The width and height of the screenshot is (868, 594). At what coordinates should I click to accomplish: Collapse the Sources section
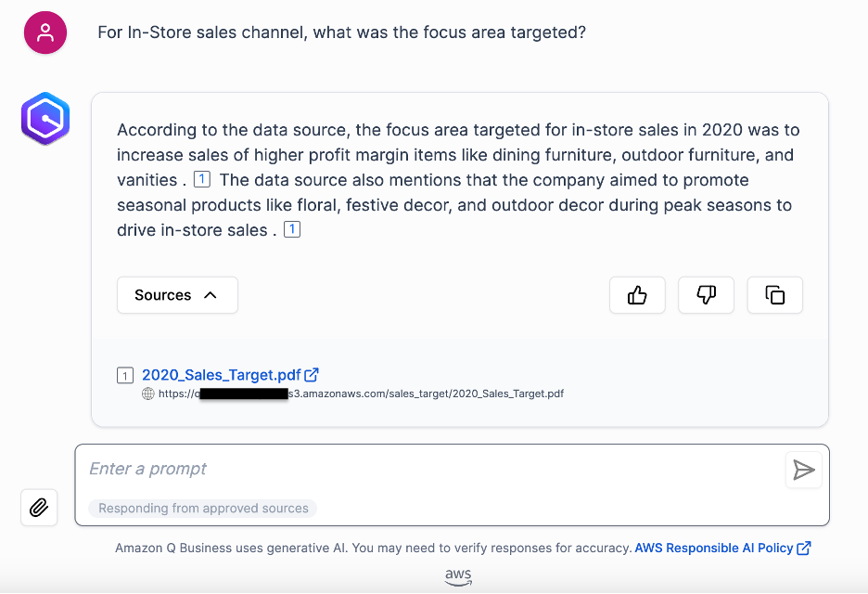pos(177,295)
